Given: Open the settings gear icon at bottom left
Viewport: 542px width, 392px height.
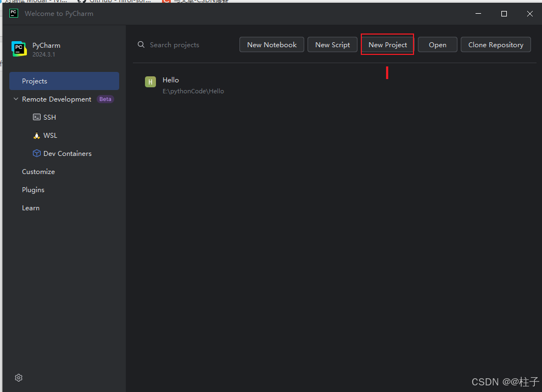Looking at the screenshot, I should point(19,378).
